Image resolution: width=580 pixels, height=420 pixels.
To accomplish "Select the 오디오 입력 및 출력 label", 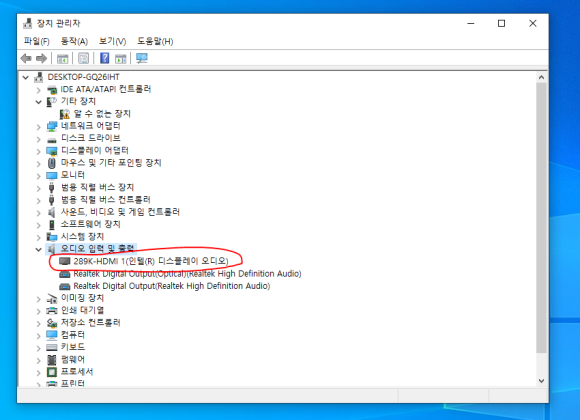I will tap(98, 249).
